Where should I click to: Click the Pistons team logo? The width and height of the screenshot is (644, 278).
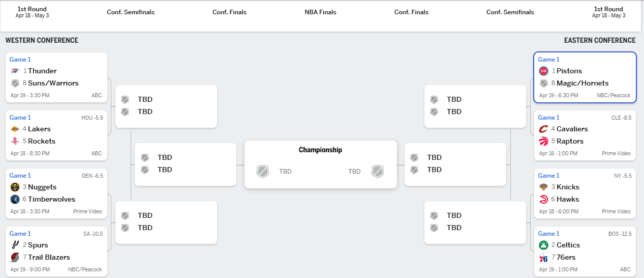(543, 71)
